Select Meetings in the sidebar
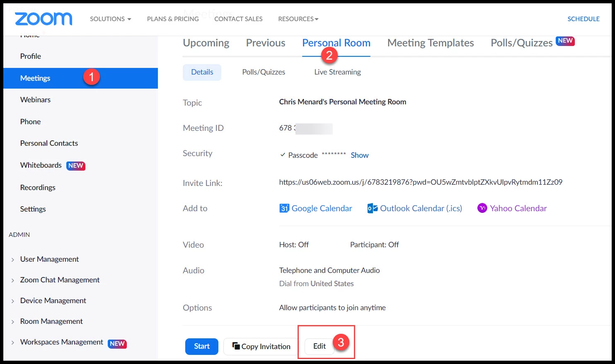The width and height of the screenshot is (615, 364). (x=80, y=78)
